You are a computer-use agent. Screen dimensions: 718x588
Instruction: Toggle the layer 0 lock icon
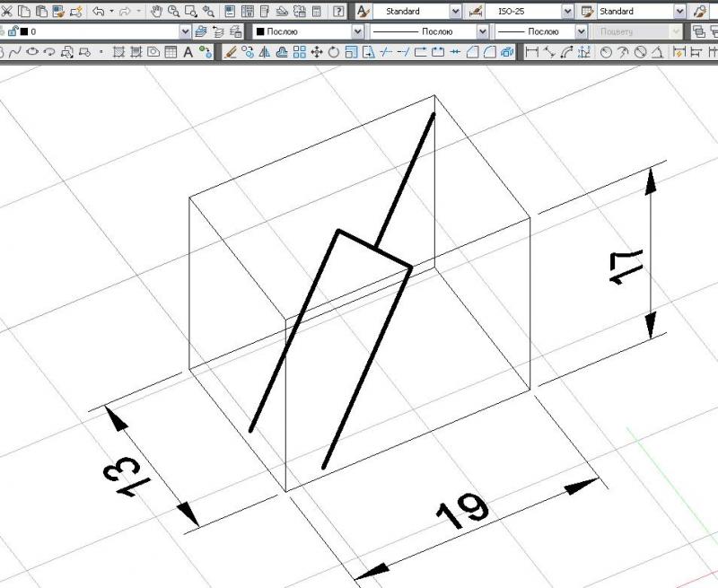click(13, 31)
